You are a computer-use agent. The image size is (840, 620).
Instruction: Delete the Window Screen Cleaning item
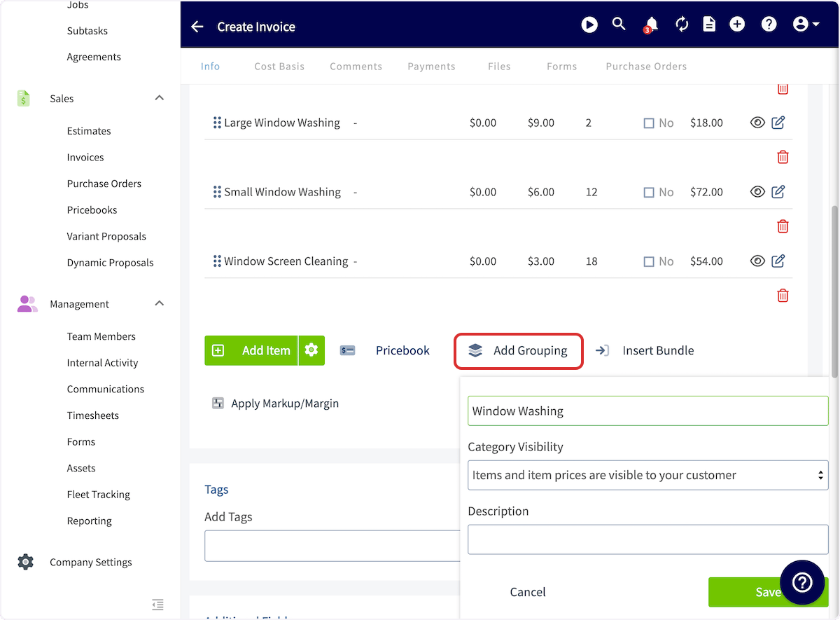point(783,296)
